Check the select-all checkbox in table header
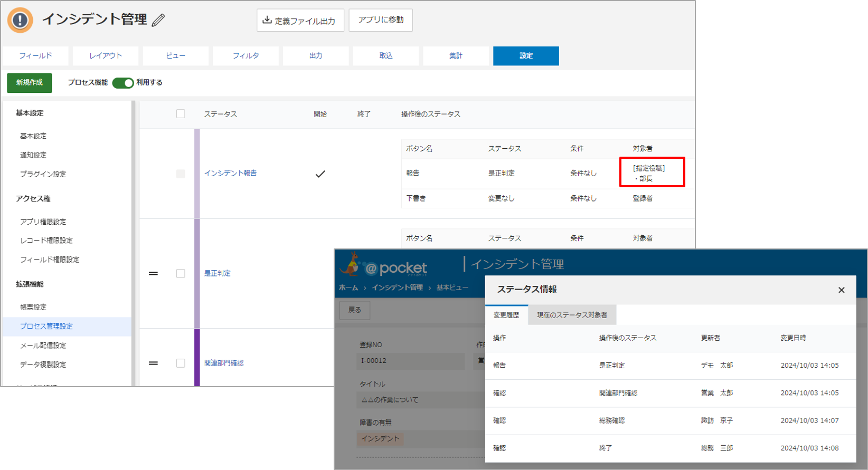Image resolution: width=868 pixels, height=470 pixels. (181, 114)
